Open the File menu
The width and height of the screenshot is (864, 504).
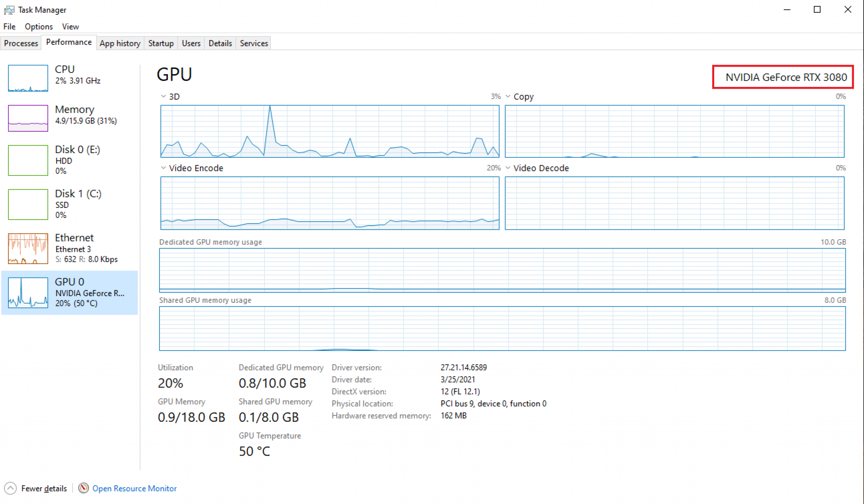coord(9,27)
